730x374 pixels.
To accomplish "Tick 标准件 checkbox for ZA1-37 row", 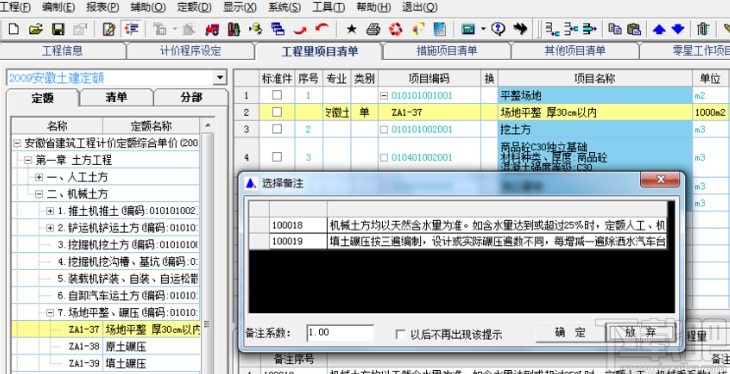I will click(277, 112).
